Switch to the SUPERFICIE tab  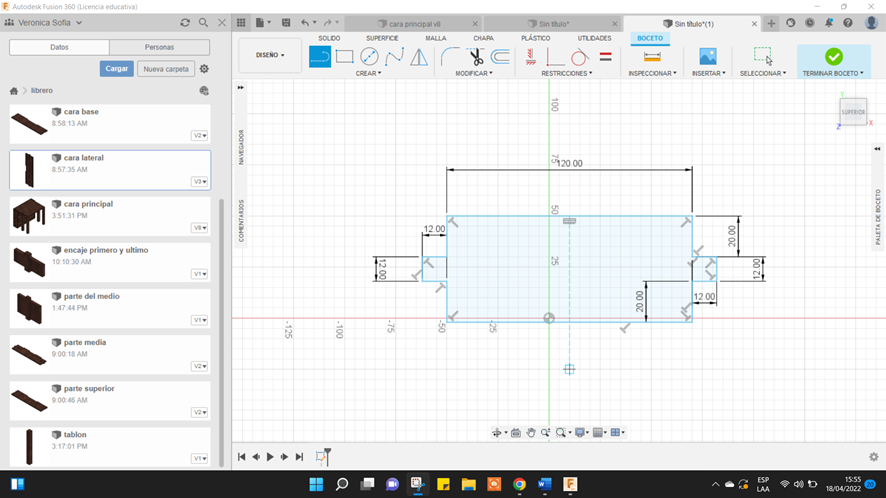(382, 38)
